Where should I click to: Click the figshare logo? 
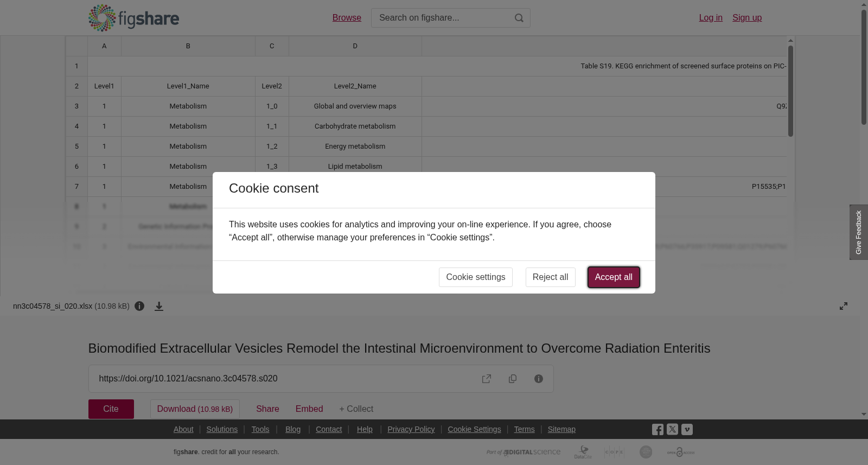tap(133, 18)
